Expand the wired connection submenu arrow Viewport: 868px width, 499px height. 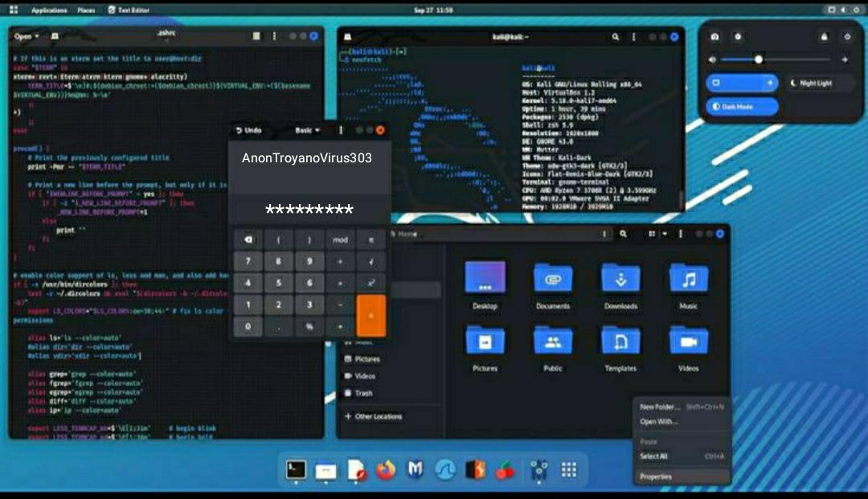pos(770,83)
